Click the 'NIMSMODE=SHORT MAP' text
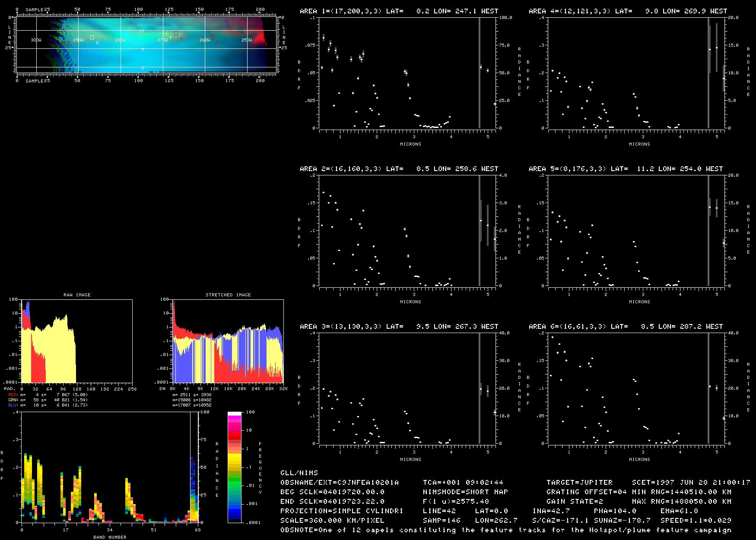 tap(465, 492)
